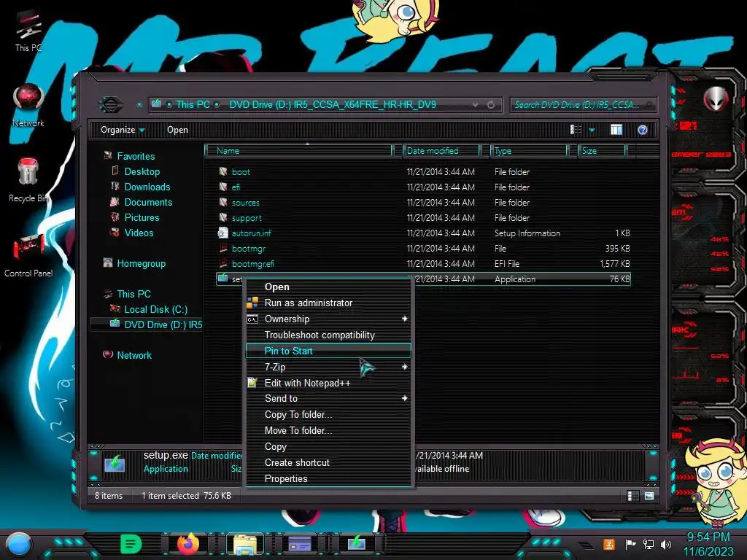Change the view layout icon

576,130
